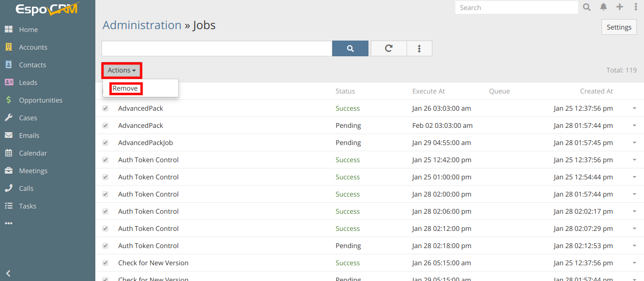Open the top-right vertical dots menu
644x281 pixels.
(636, 7)
